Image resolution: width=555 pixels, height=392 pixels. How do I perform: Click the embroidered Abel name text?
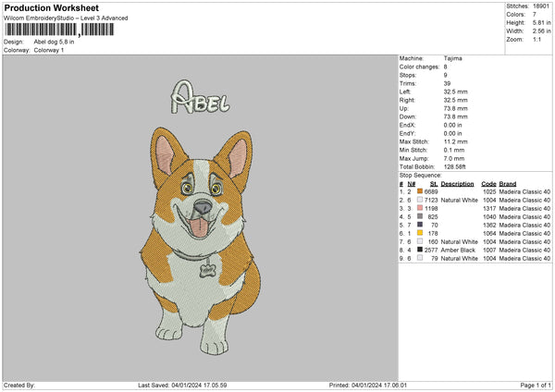click(x=200, y=97)
